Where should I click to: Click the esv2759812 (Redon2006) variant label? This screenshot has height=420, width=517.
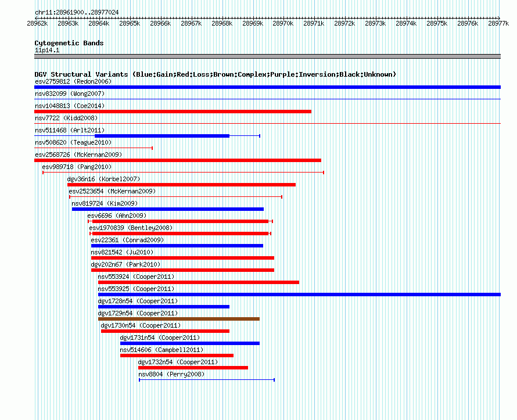73,81
